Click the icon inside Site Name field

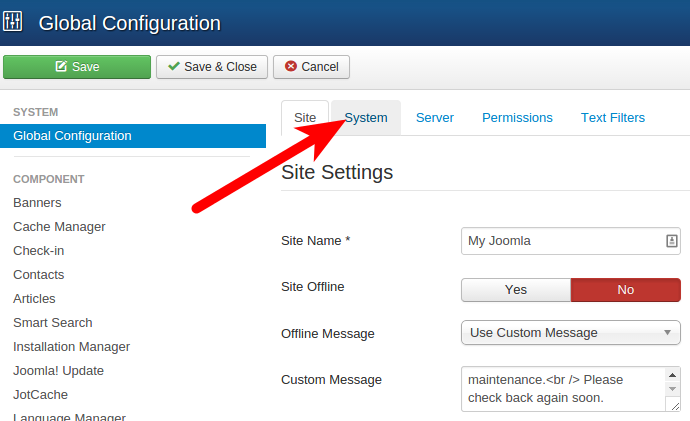[672, 241]
